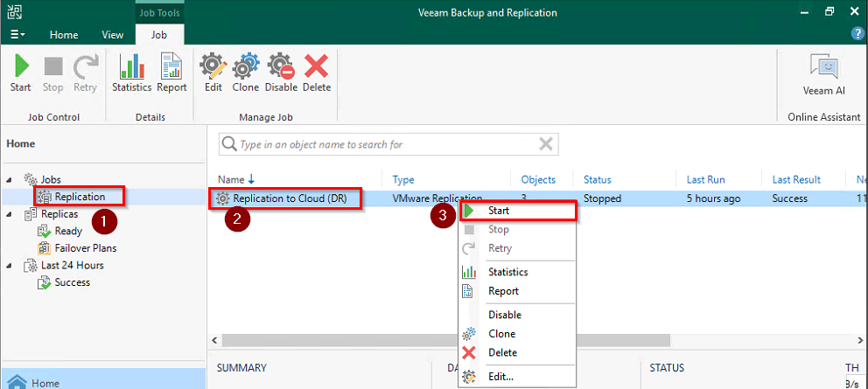The image size is (868, 389).
Task: Collapse the Jobs tree node
Action: click(x=10, y=179)
